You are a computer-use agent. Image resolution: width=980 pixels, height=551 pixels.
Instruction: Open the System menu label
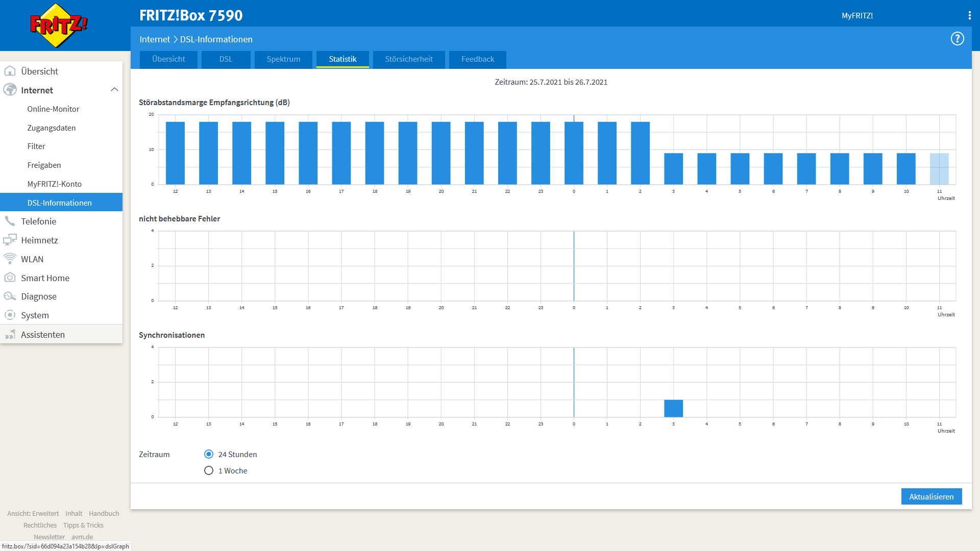[35, 315]
